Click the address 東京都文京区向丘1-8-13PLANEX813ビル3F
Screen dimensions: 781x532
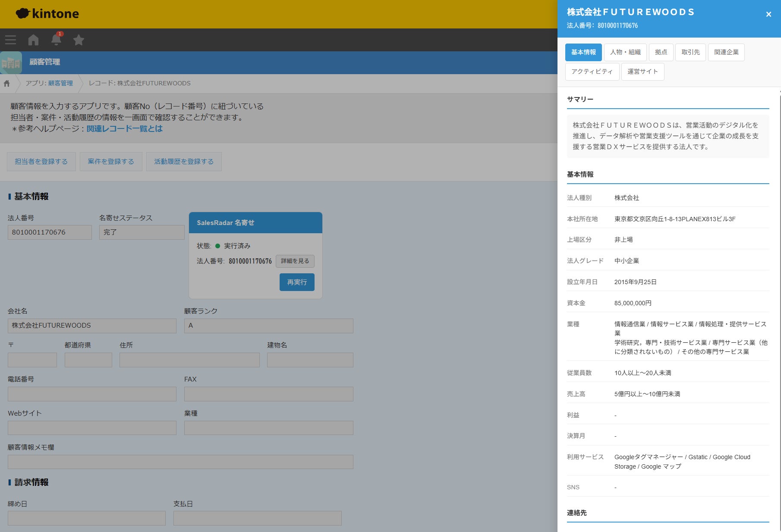pos(675,219)
